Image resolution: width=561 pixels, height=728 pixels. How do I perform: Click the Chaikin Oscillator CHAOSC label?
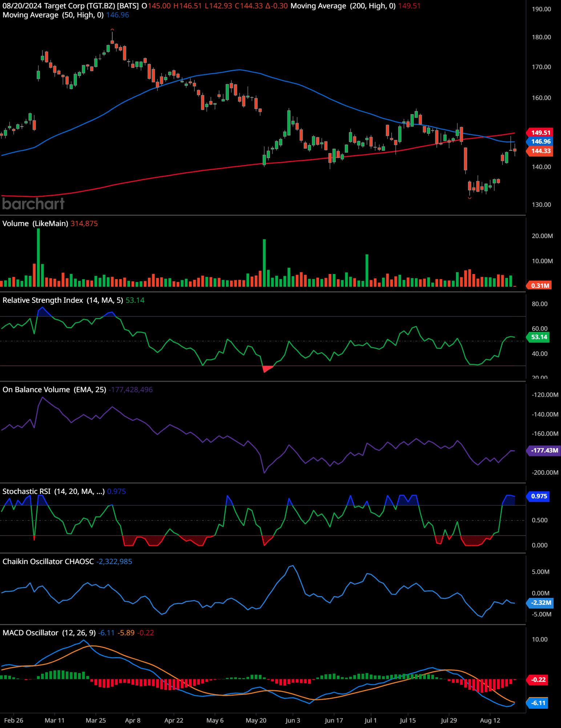point(48,562)
